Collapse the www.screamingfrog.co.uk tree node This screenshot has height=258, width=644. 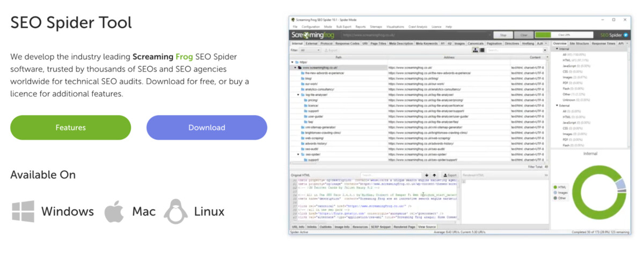pyautogui.click(x=295, y=67)
